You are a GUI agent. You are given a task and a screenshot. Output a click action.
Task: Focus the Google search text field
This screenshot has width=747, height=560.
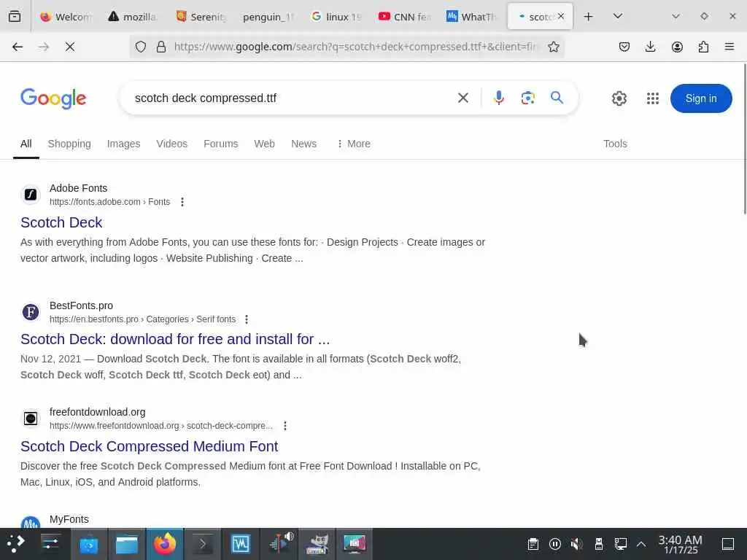click(290, 98)
